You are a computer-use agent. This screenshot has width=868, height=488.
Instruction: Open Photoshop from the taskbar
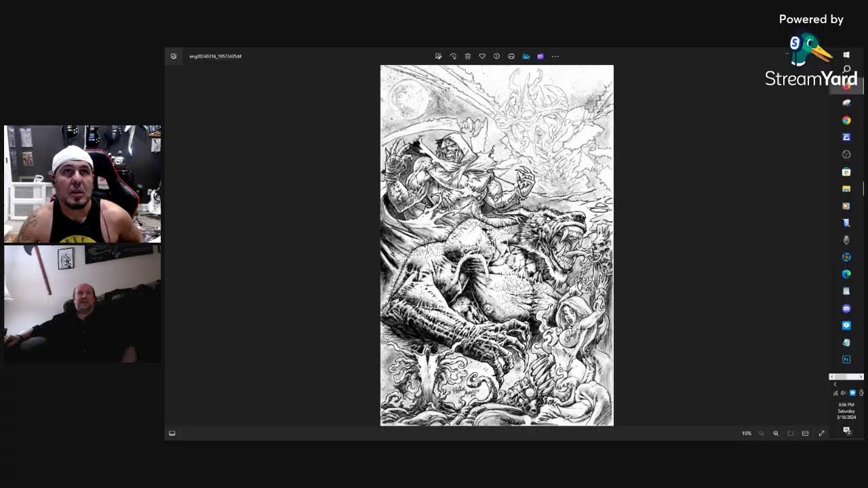pyautogui.click(x=846, y=359)
